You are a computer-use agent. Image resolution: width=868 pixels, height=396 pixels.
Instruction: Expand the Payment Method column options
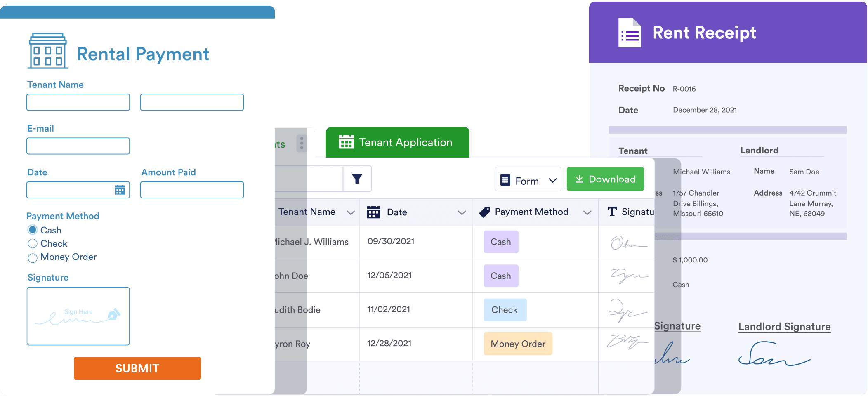click(587, 212)
